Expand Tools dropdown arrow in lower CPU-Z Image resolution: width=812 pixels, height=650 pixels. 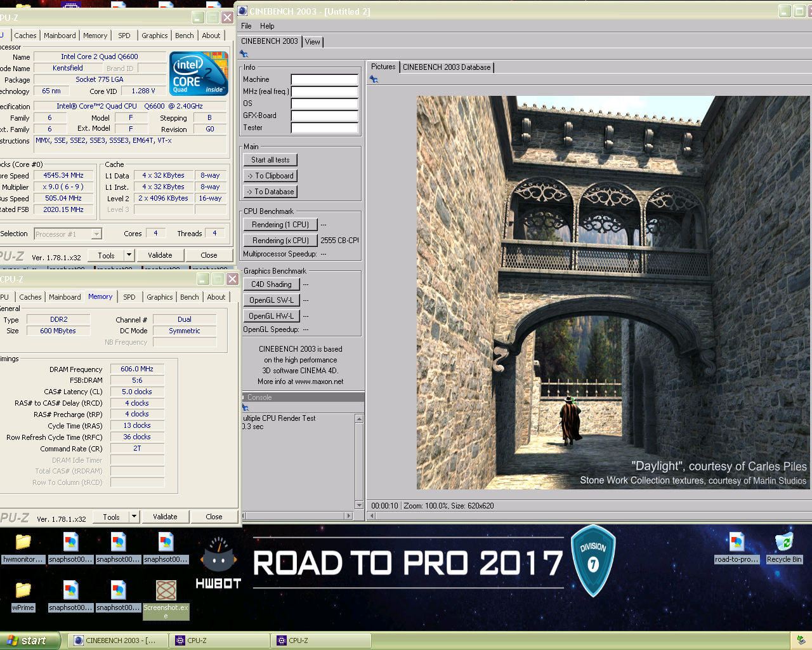134,517
